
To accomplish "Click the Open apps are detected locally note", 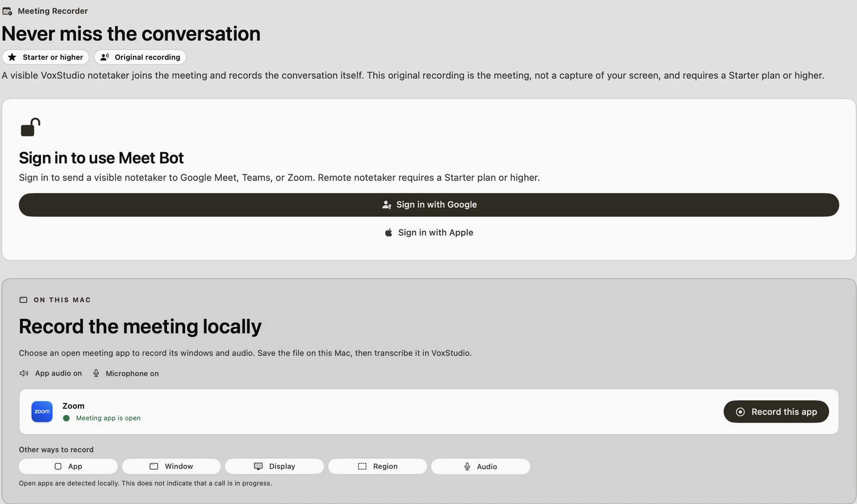I will click(x=145, y=484).
